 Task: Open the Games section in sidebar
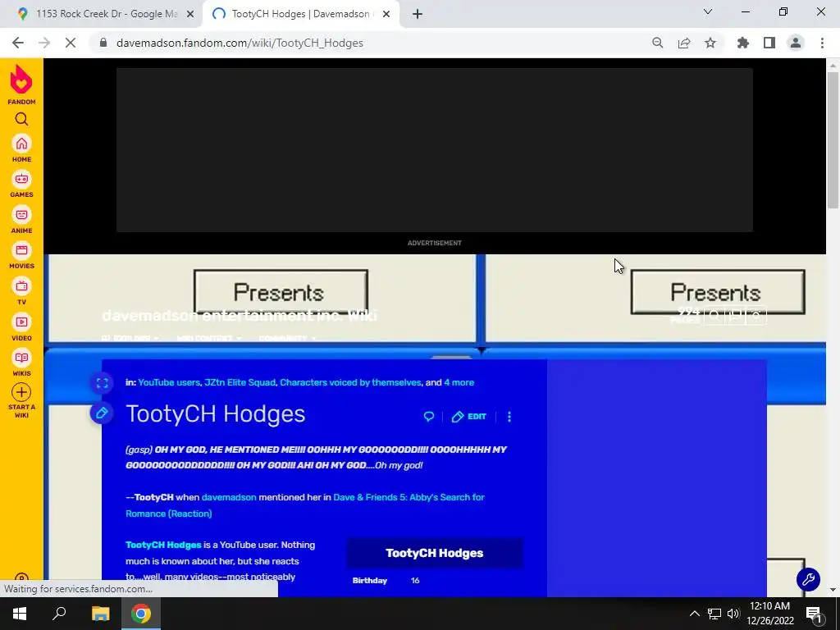click(21, 184)
